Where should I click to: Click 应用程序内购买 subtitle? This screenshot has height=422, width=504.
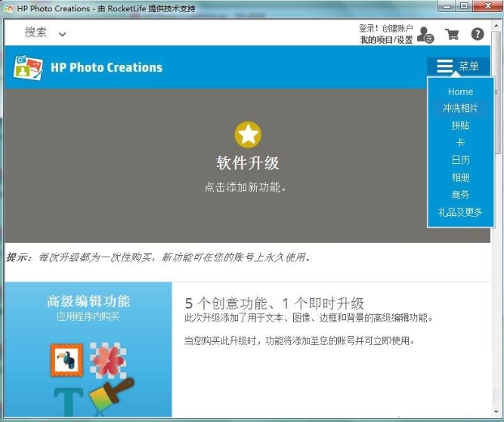[88, 316]
